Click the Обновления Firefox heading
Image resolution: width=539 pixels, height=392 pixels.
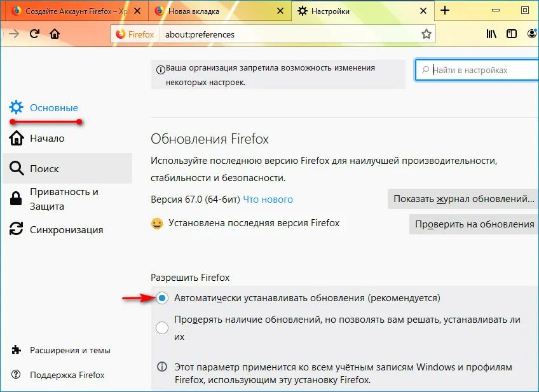pyautogui.click(x=210, y=139)
